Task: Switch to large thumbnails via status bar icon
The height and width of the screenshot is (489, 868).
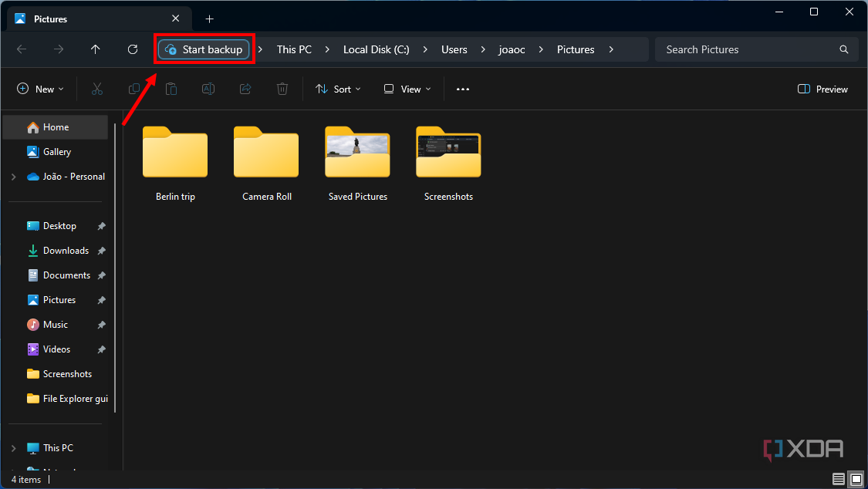Action: click(x=856, y=479)
